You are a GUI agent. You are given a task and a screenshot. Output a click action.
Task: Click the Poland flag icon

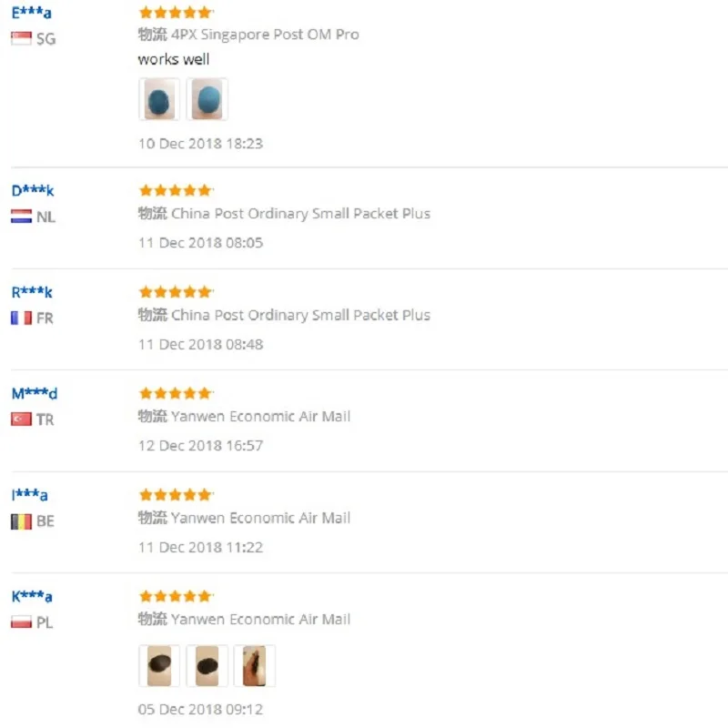coord(21,622)
